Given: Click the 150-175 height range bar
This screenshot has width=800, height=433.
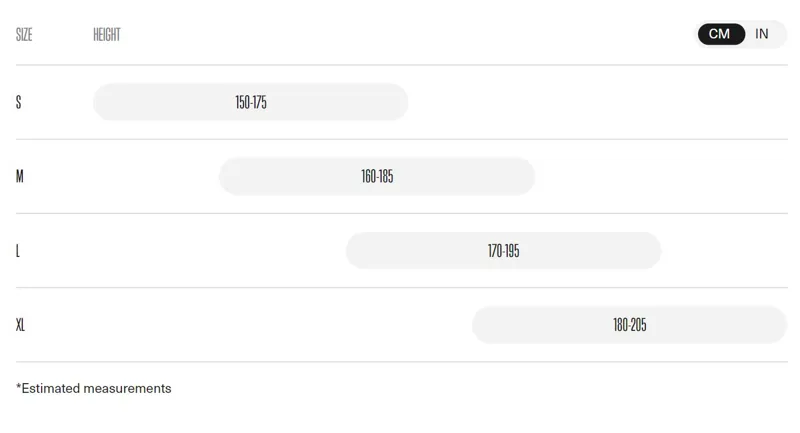Looking at the screenshot, I should pos(251,102).
